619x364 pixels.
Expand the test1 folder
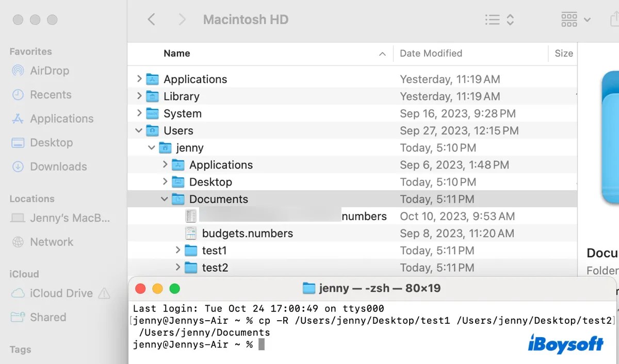coord(177,250)
